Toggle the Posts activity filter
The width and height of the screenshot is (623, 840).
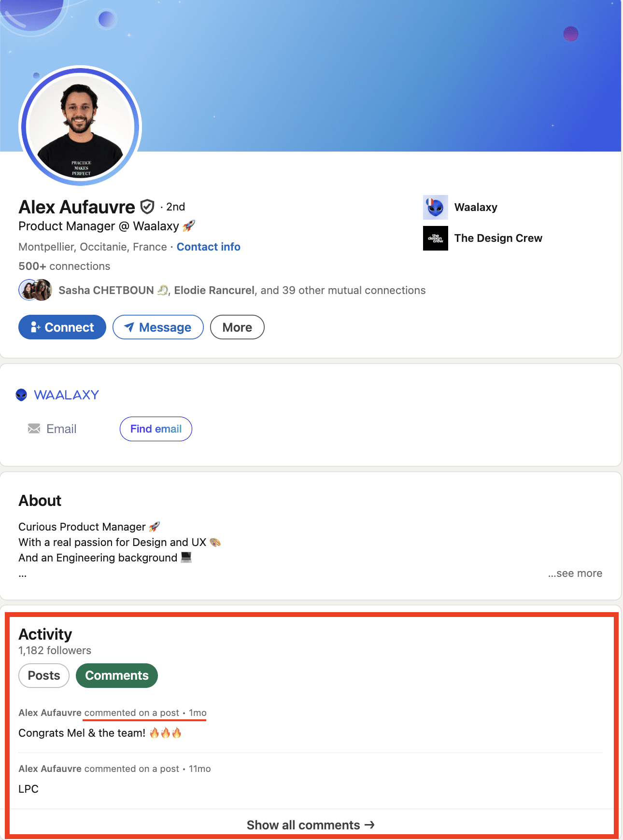click(x=43, y=675)
